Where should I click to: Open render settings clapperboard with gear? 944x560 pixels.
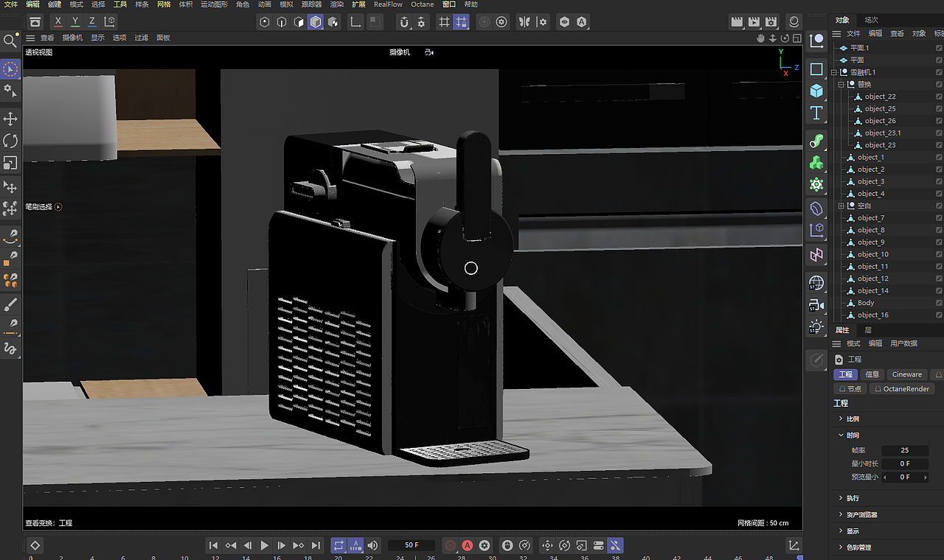(x=771, y=22)
